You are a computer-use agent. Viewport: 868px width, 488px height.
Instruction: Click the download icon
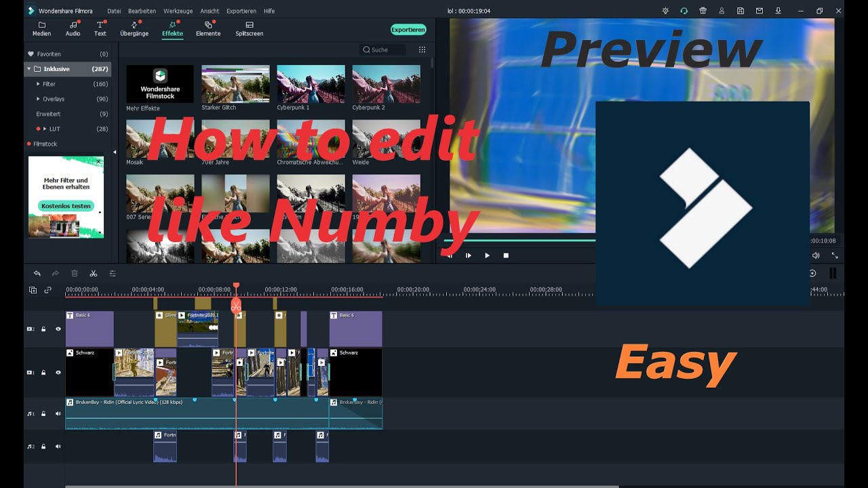click(x=778, y=11)
